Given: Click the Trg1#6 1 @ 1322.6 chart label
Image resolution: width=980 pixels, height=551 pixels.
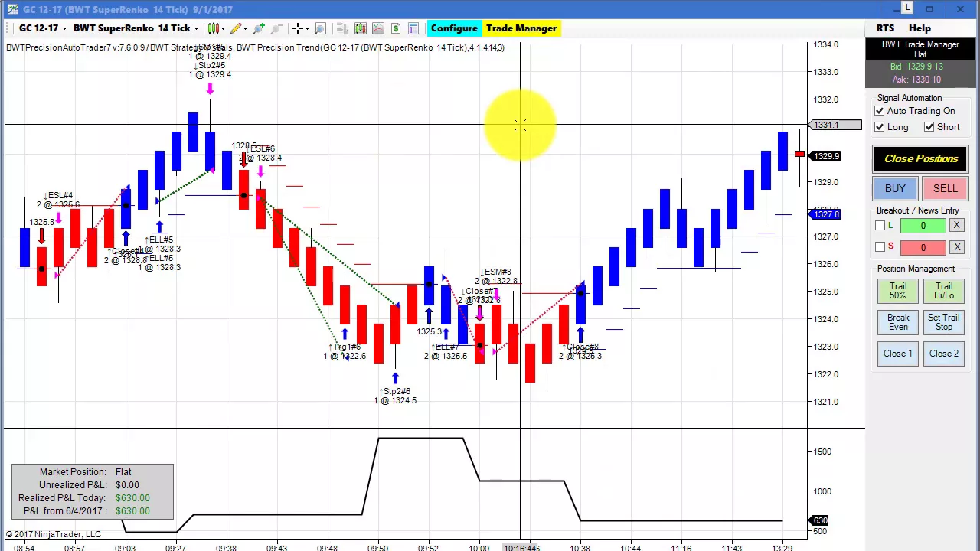Looking at the screenshot, I should pos(345,352).
